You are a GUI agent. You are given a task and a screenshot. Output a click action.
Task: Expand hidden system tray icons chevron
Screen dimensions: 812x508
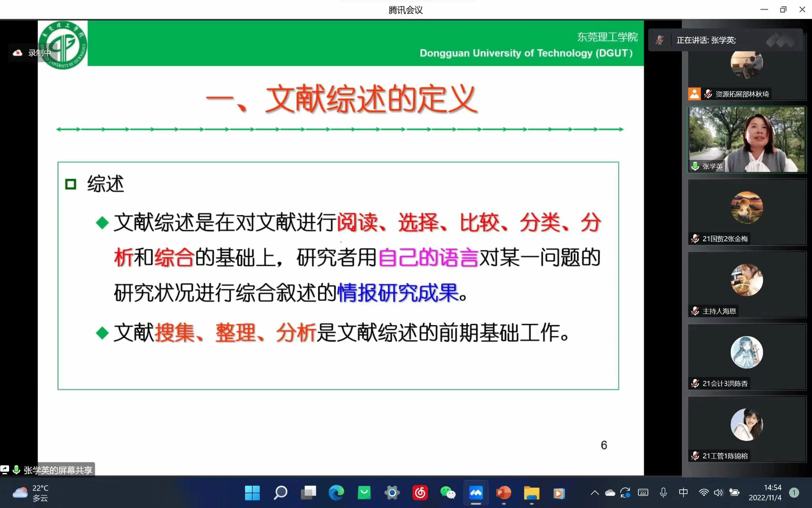point(594,493)
